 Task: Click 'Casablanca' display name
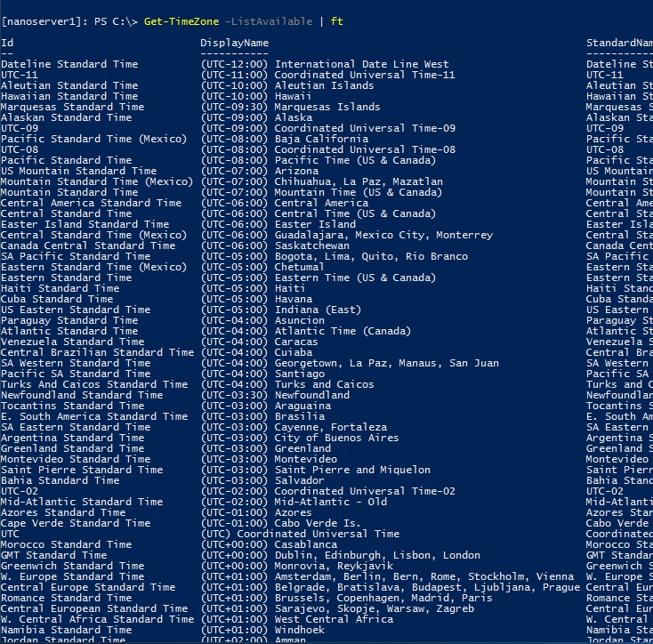pyautogui.click(x=306, y=544)
